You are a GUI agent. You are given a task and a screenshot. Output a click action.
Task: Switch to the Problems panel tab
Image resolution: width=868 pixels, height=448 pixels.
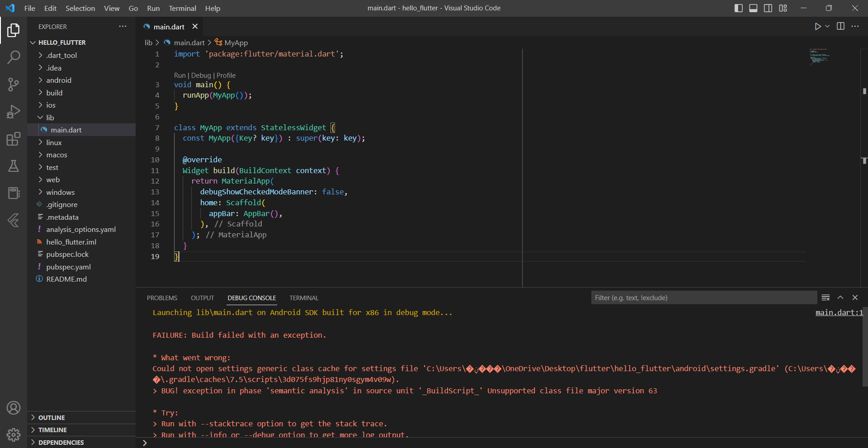162,298
